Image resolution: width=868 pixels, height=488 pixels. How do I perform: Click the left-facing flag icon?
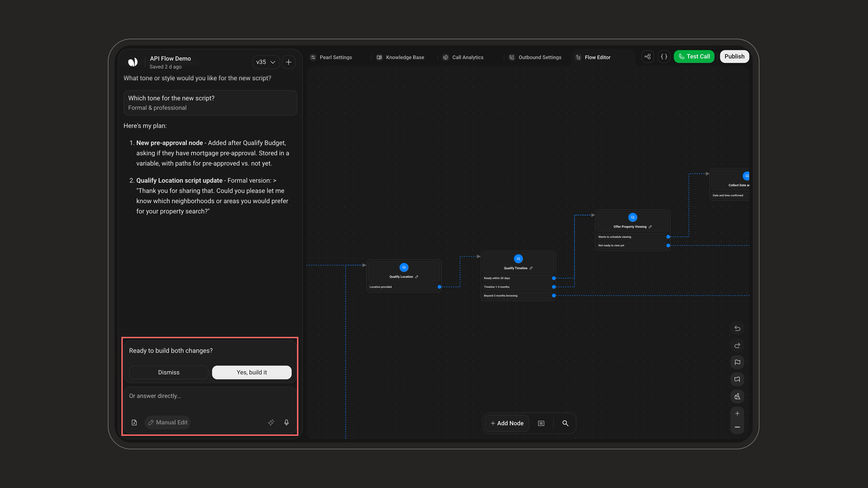[x=737, y=379]
